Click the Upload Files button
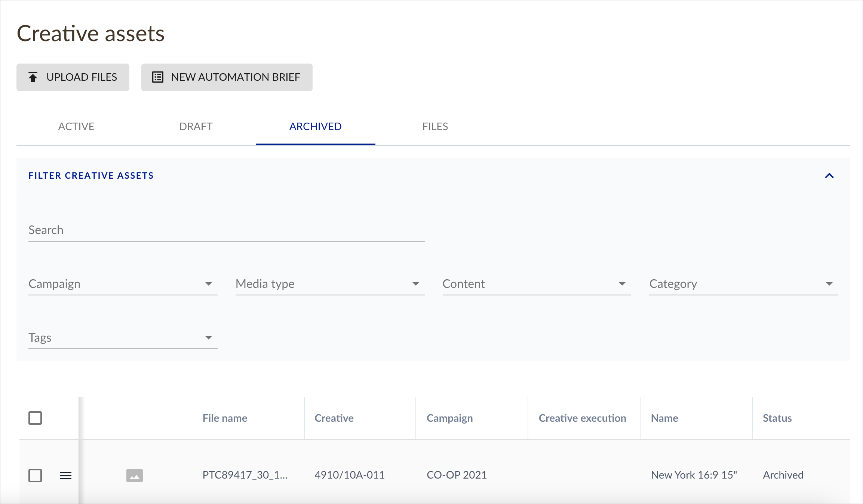863x504 pixels. click(x=73, y=77)
